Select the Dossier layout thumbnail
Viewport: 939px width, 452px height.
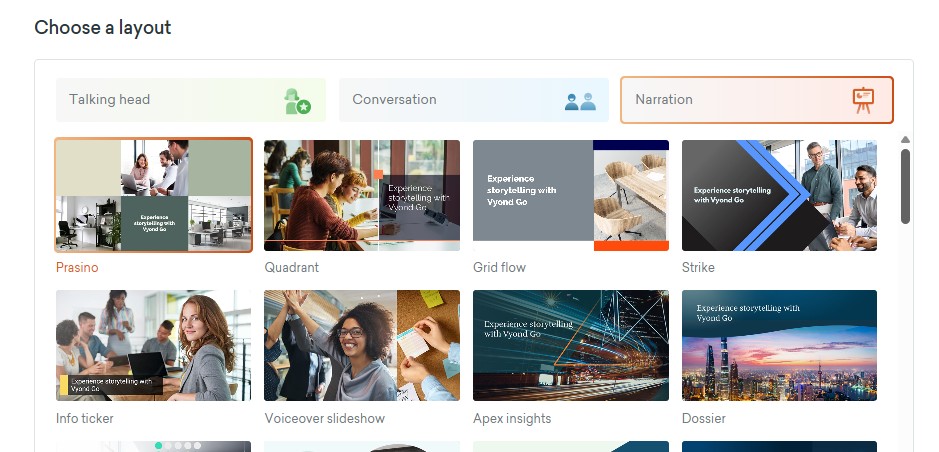tap(779, 345)
